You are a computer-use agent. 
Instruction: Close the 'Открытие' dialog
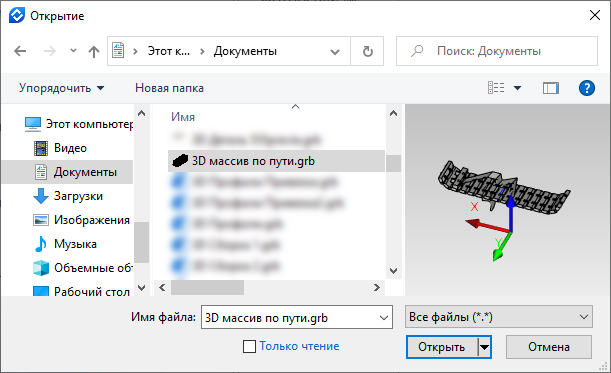coord(595,16)
